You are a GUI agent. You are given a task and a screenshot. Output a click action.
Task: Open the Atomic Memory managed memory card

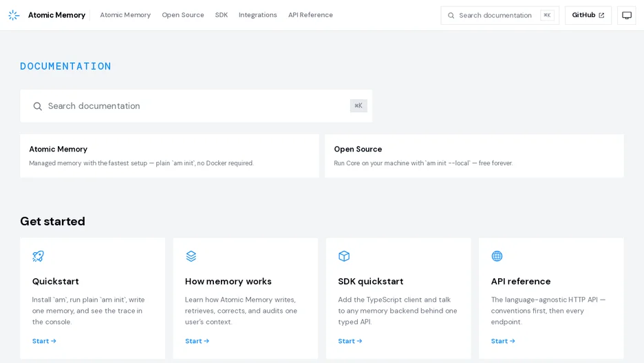170,156
